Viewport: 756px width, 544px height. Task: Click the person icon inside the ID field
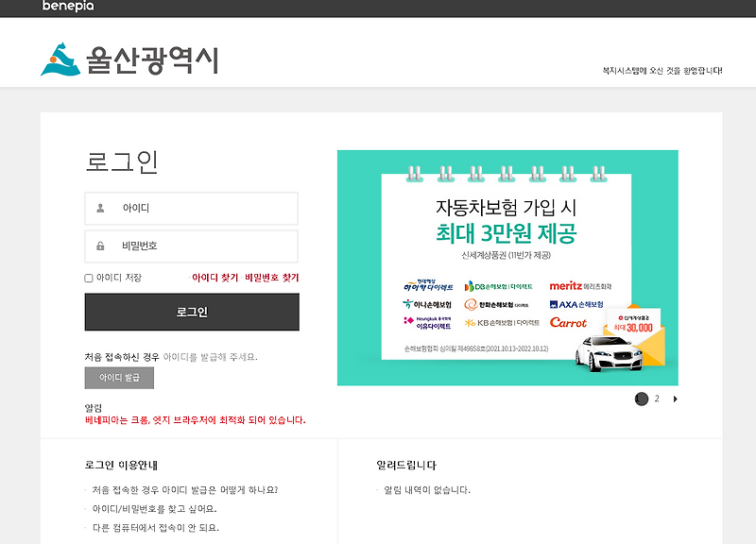98,208
